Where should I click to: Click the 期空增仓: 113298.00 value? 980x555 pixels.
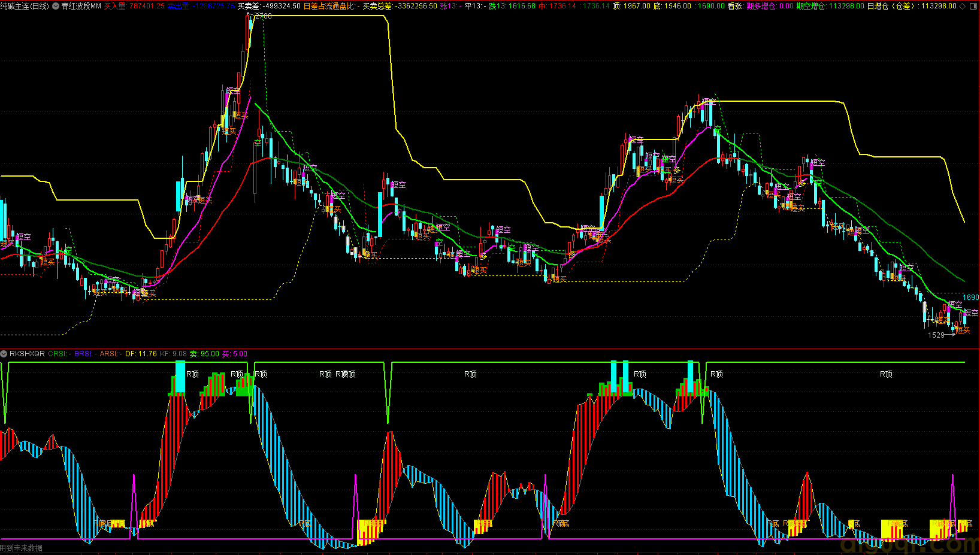[x=830, y=6]
